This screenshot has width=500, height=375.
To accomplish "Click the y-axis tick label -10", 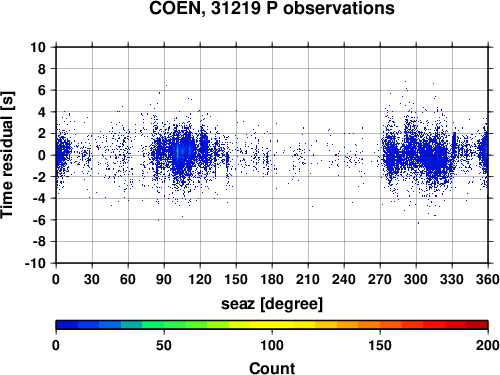I will (35, 263).
